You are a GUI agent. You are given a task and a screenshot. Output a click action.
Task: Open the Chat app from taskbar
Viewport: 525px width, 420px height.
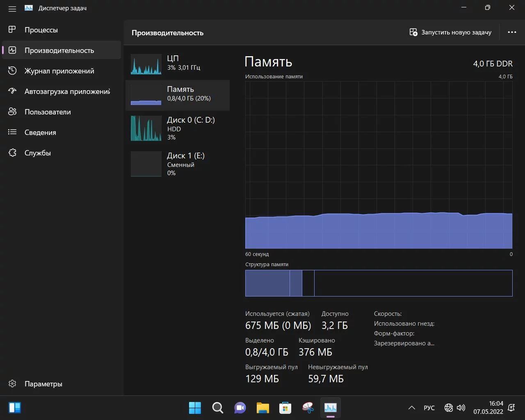(x=240, y=408)
